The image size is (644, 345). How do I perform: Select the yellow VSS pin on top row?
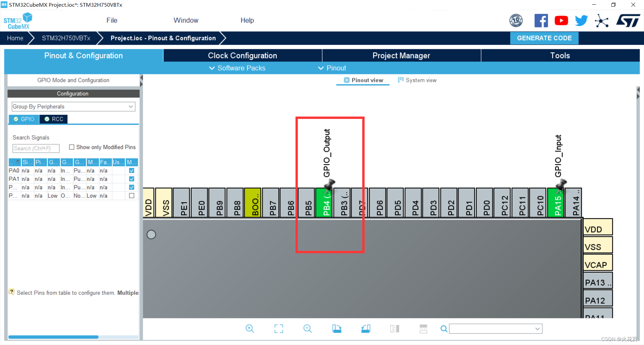pos(164,203)
